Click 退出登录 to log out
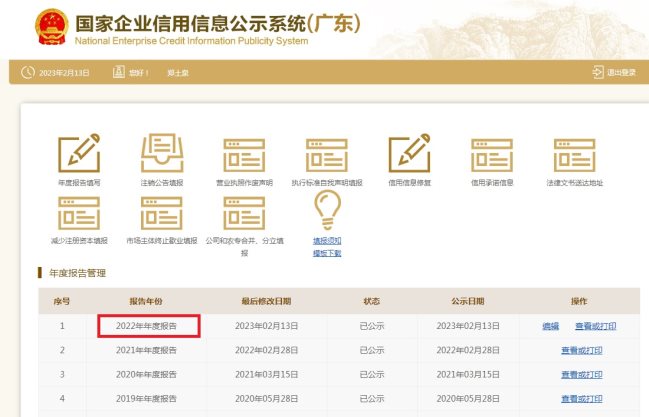 point(614,72)
